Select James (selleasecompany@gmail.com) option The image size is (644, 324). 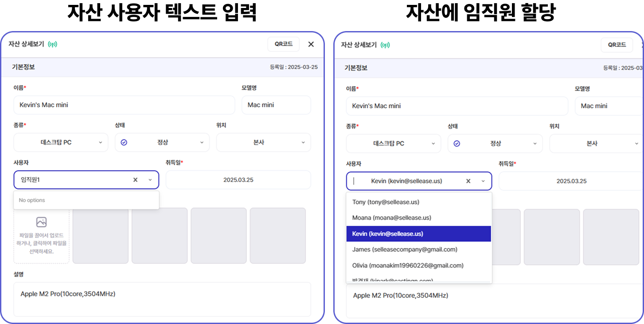click(x=419, y=249)
